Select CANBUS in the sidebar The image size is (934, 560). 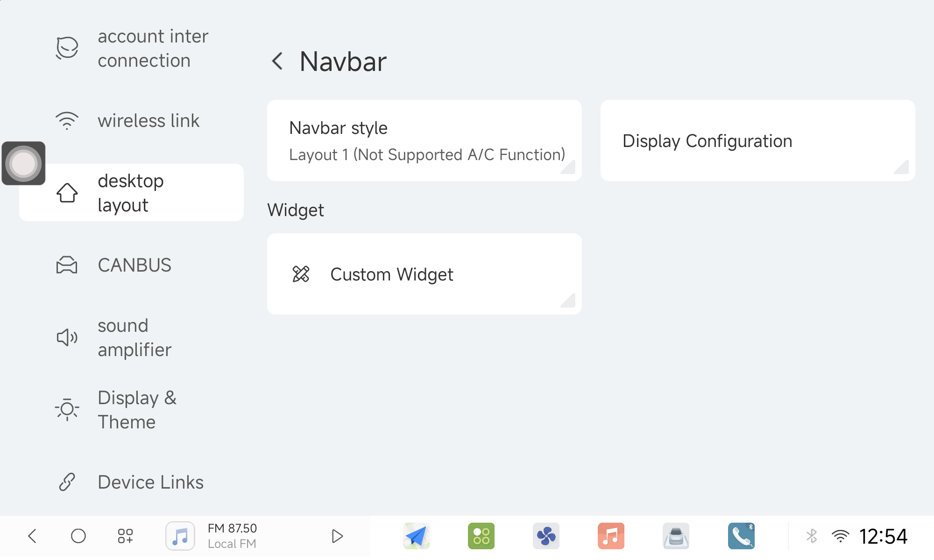click(x=131, y=265)
